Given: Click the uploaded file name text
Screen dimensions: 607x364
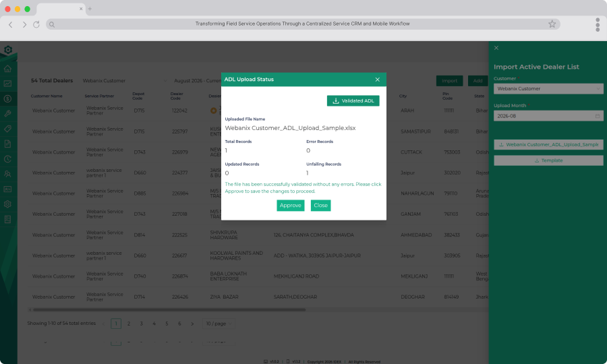Looking at the screenshot, I should (x=290, y=128).
